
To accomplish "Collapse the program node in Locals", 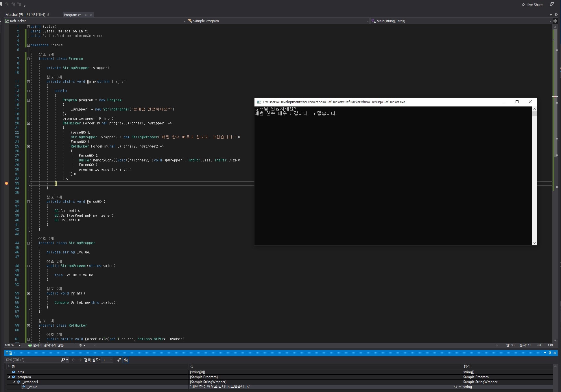I will pos(9,377).
